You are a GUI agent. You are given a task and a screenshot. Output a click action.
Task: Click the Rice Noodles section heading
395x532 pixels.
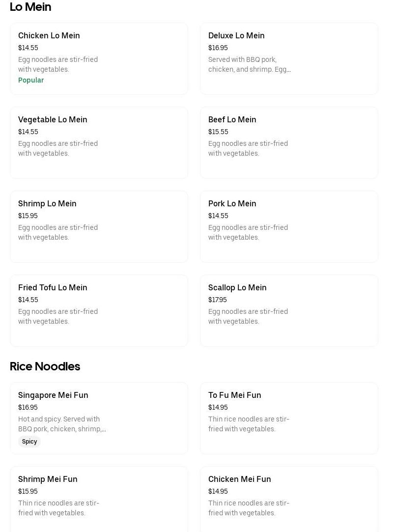pos(45,366)
